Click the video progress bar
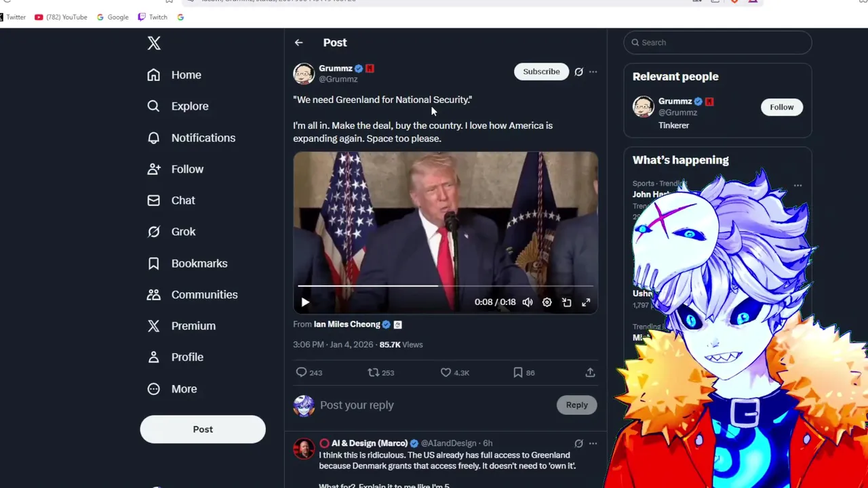868x488 pixels. click(446, 286)
